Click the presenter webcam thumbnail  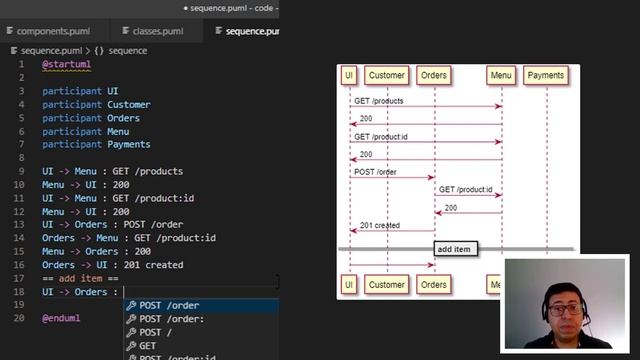pyautogui.click(x=565, y=304)
